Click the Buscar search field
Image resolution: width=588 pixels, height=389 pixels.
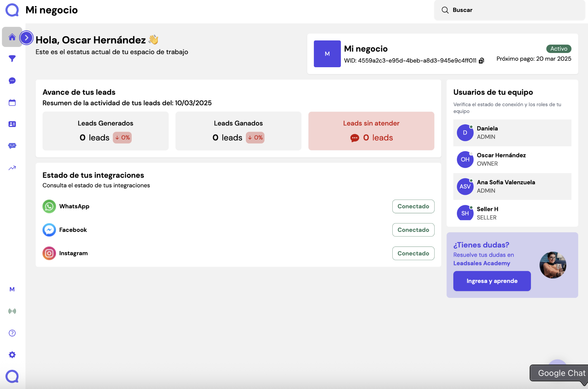coord(509,10)
